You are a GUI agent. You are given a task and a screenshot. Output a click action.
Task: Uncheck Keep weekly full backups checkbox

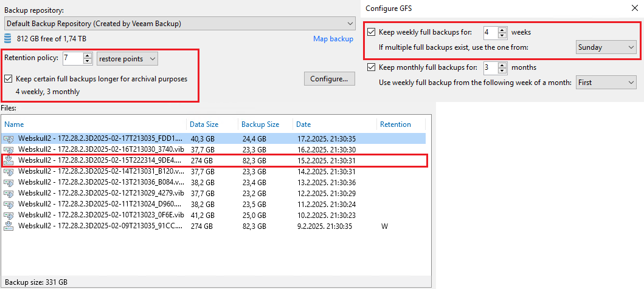[372, 32]
